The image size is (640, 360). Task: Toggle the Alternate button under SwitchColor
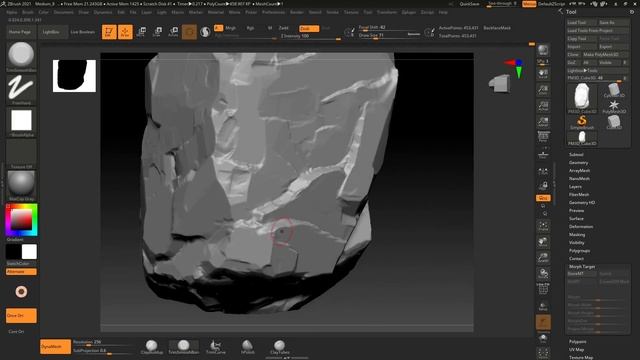(x=21, y=272)
